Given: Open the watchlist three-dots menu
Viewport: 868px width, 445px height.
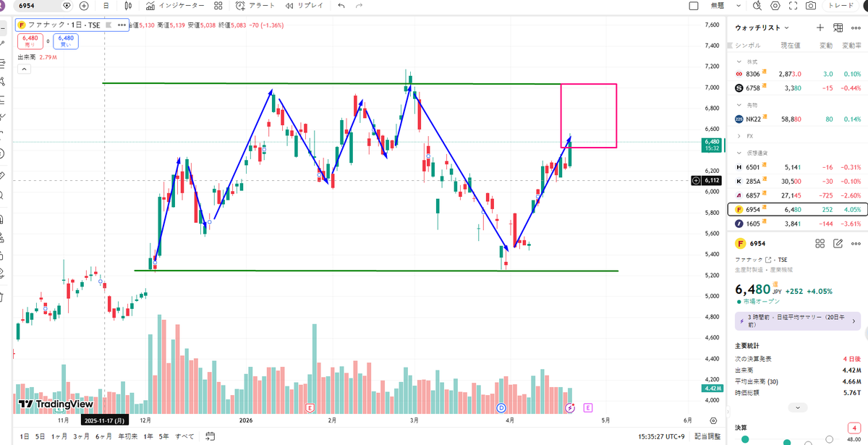Looking at the screenshot, I should coord(856,27).
